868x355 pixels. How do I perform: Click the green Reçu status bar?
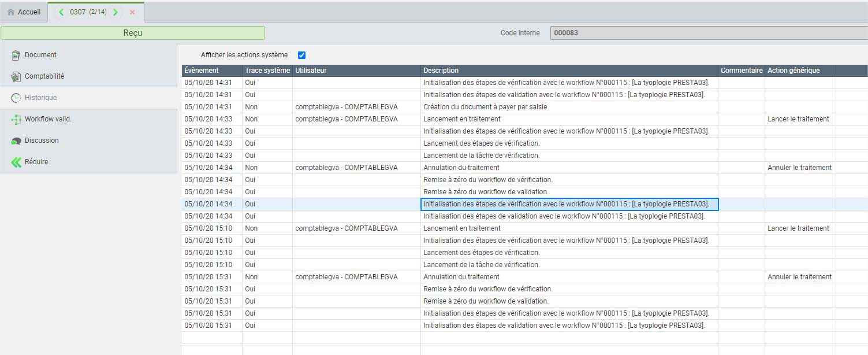133,33
